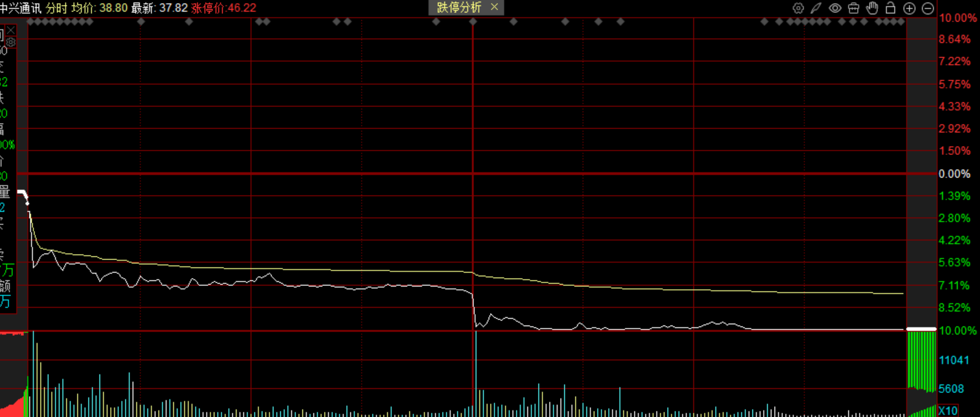The width and height of the screenshot is (980, 417).
Task: Click the 分时 label
Action: pyautogui.click(x=56, y=8)
